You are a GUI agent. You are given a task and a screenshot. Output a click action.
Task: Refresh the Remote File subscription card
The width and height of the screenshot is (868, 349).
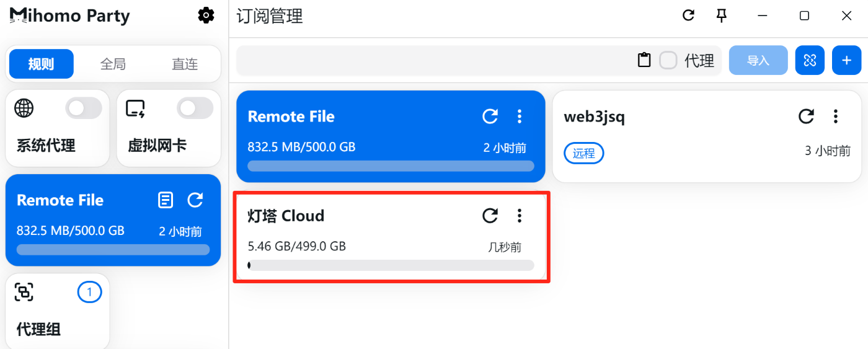coord(490,116)
